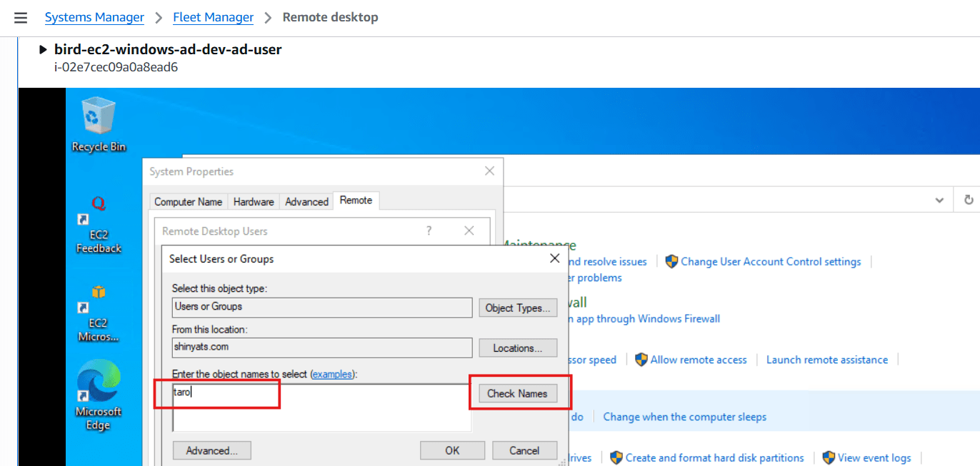Switch to the Advanced tab

point(307,202)
